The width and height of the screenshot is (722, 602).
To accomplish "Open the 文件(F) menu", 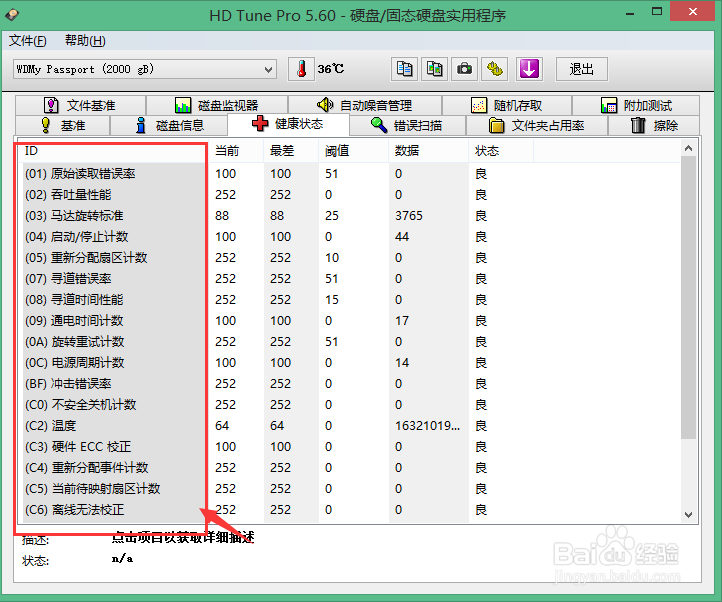I will (28, 41).
